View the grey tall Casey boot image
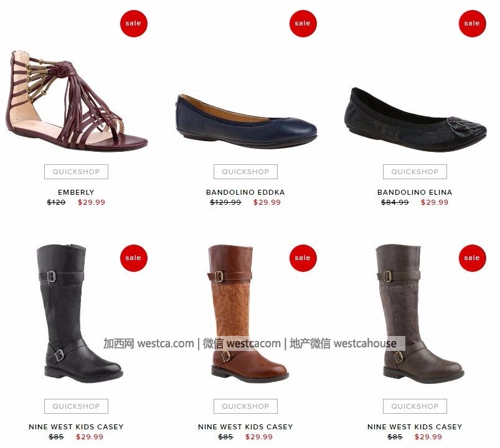Screen dimensions: 500x448 (x=420, y=314)
